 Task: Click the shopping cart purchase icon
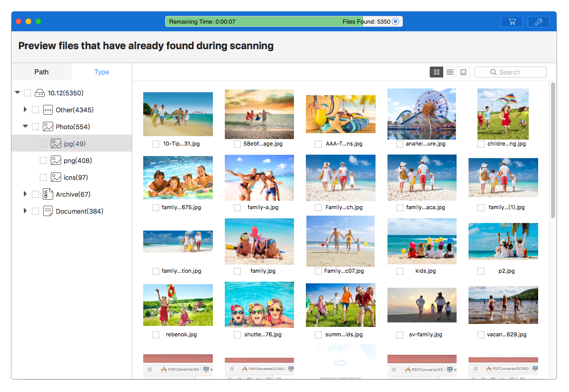(x=512, y=22)
